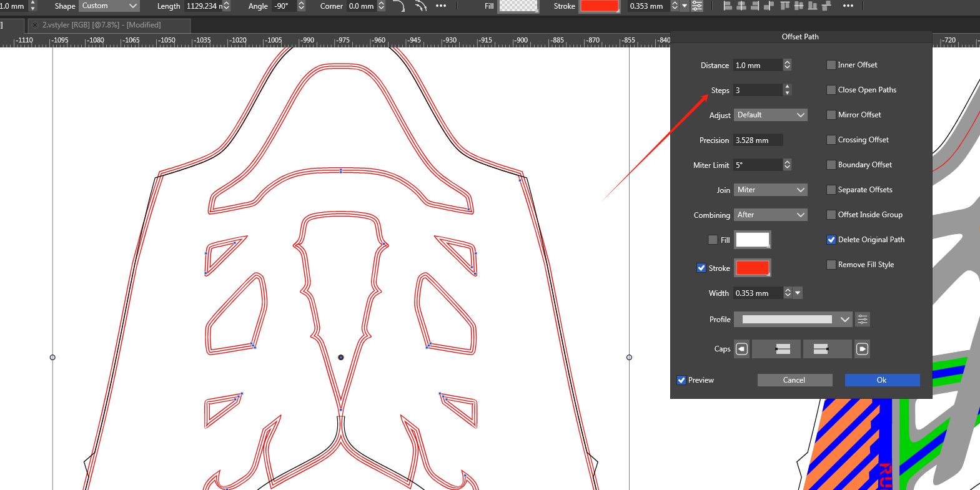Screen dimensions: 980x490
Task: Switch to the 2.vstyler document tab
Action: (x=101, y=25)
